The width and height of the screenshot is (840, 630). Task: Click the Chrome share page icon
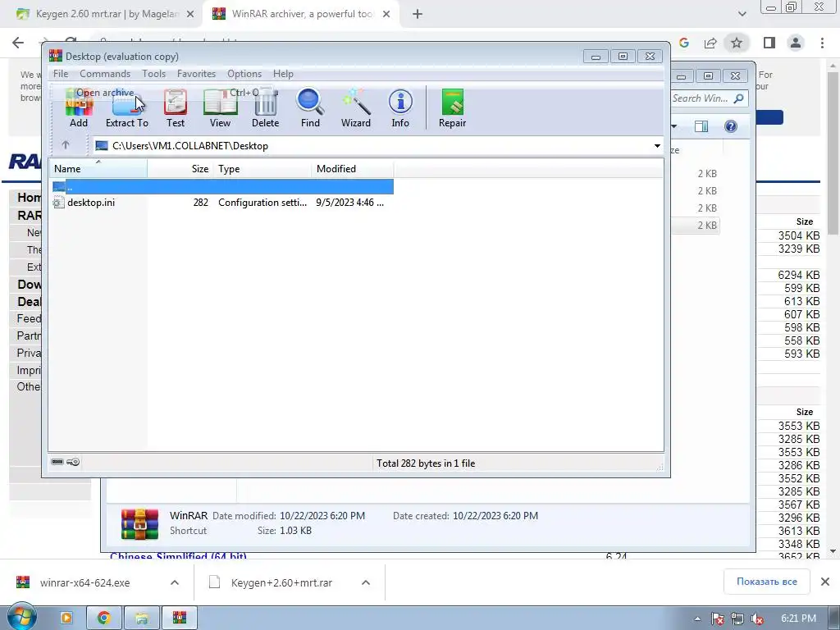(x=710, y=43)
